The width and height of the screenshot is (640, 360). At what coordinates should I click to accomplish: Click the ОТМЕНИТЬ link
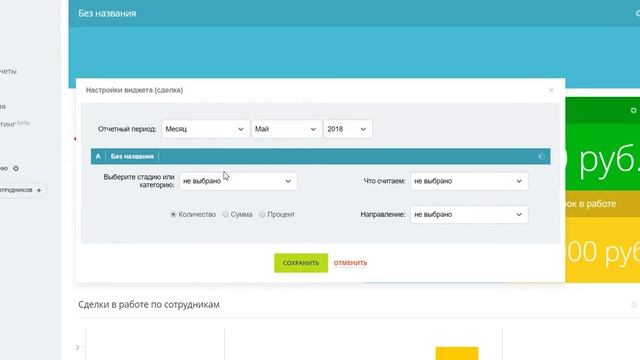(x=350, y=263)
